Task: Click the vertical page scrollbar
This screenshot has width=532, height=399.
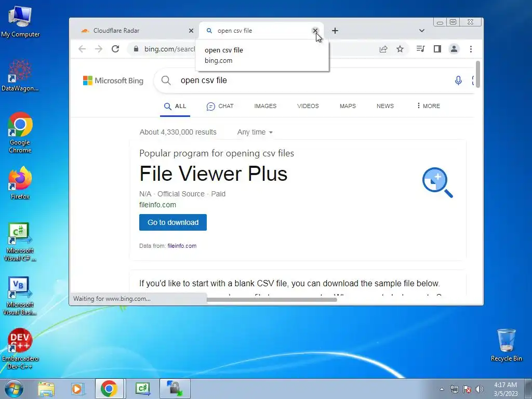Action: pos(478,74)
